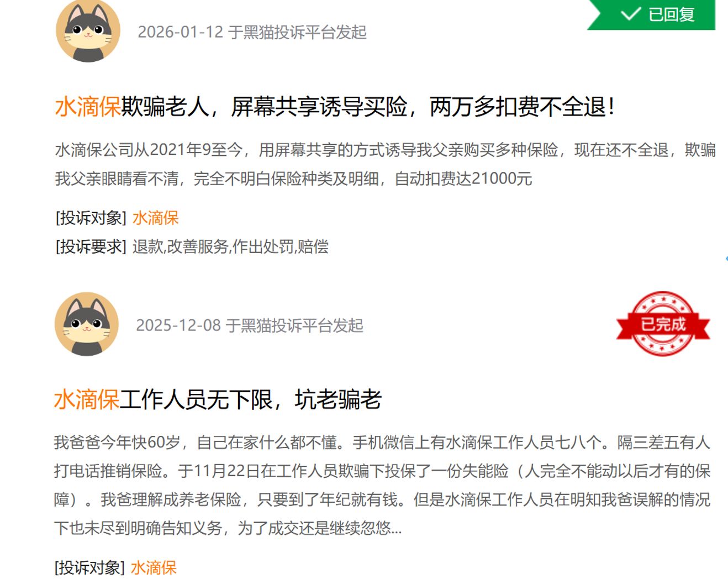Viewport: 728px width, 579px height.
Task: Click the cat avatar of the 2025-12-08 complaint
Action: [x=87, y=324]
